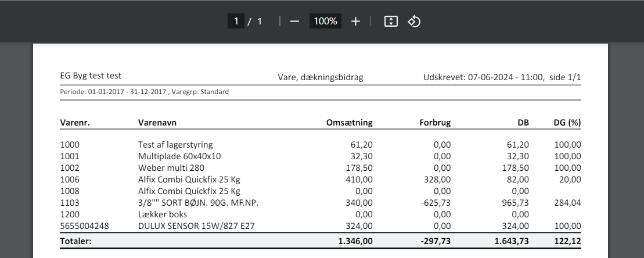Click the zoom in plus icon
The height and width of the screenshot is (258, 644).
pyautogui.click(x=355, y=21)
